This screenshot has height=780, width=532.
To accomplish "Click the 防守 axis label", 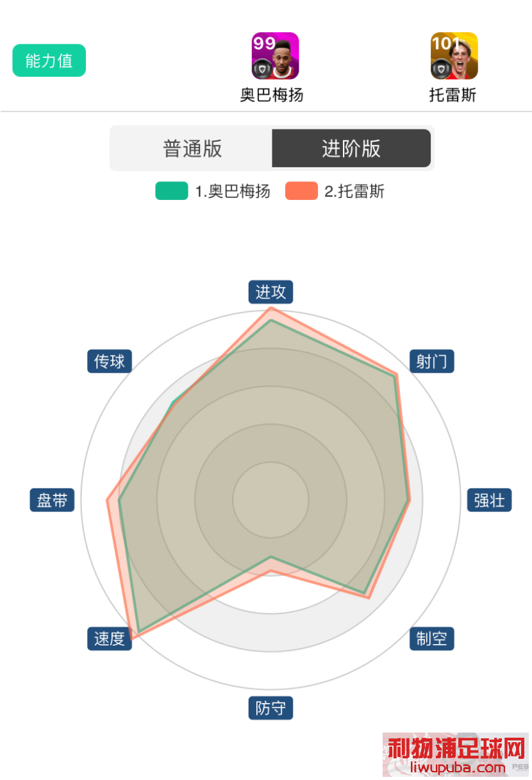I will [270, 708].
